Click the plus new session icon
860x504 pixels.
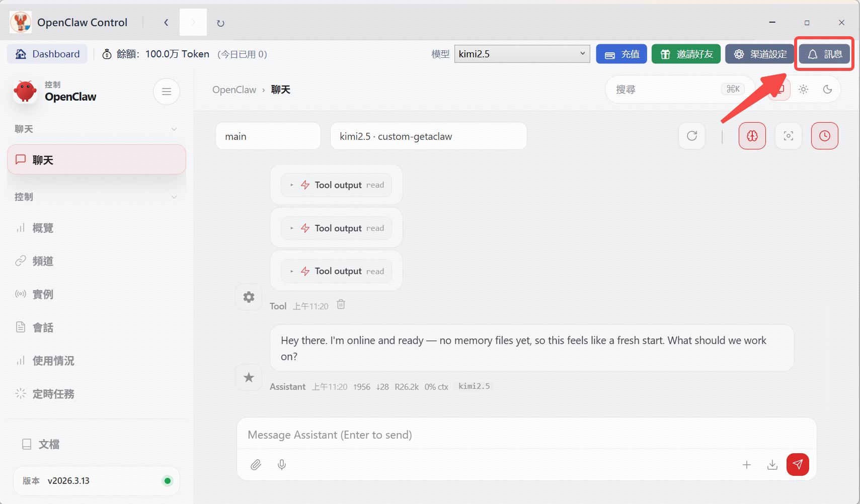(747, 465)
